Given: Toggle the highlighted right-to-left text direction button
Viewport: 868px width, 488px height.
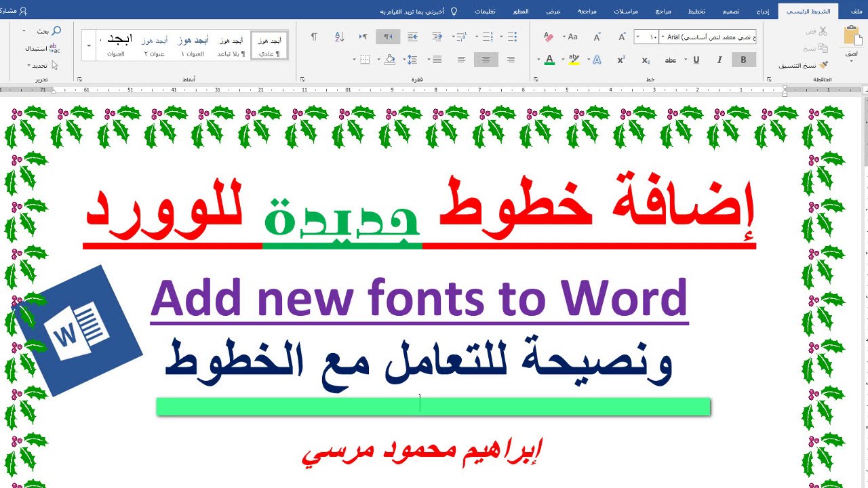Looking at the screenshot, I should tap(387, 37).
